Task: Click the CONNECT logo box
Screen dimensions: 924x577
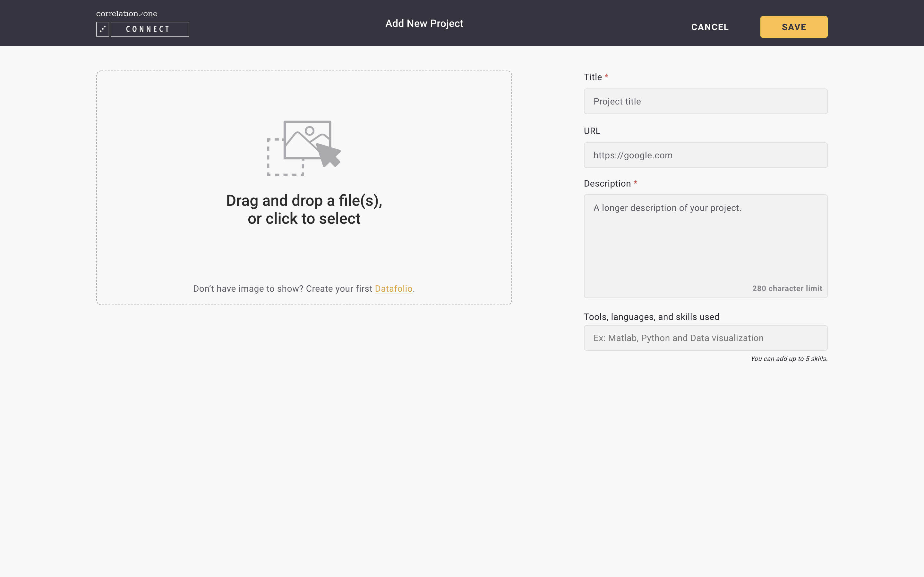Action: 150,29
